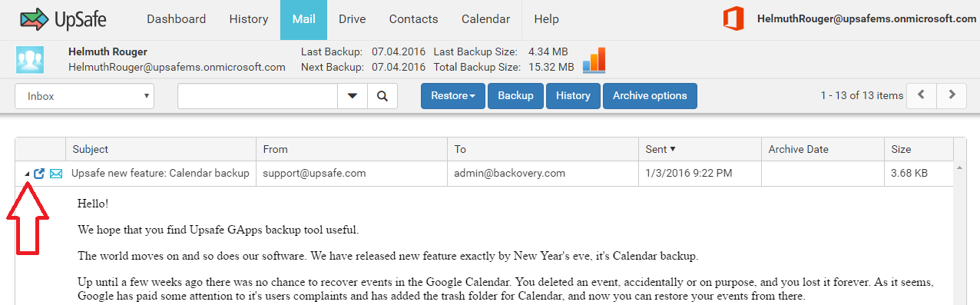Viewport: 980px width, 305px height.
Task: Collapse the expanded Calendar backup message
Action: coord(27,174)
